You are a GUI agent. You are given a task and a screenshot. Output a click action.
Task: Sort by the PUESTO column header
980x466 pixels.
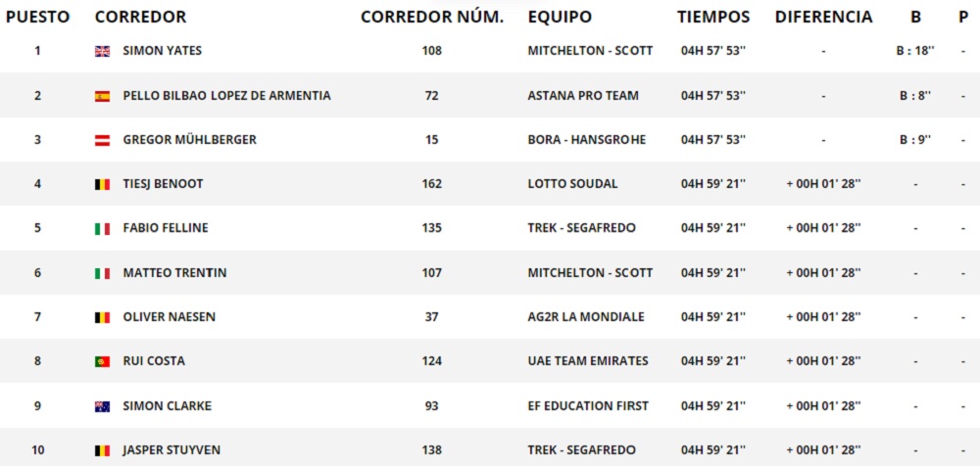pyautogui.click(x=37, y=17)
